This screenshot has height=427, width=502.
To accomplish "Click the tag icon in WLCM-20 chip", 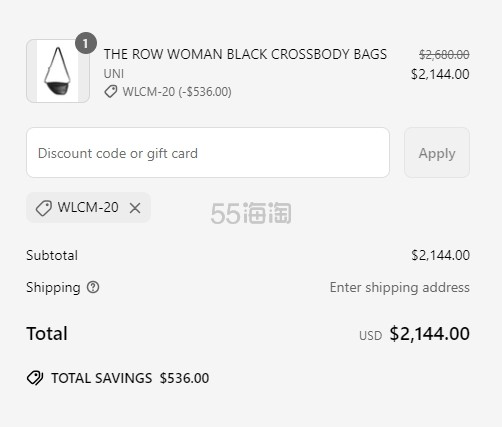I will tap(44, 208).
